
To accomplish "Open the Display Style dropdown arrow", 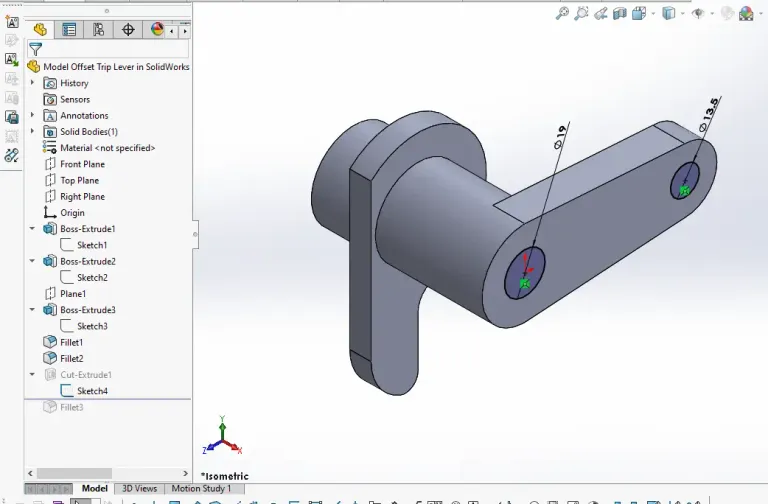I will [x=682, y=14].
